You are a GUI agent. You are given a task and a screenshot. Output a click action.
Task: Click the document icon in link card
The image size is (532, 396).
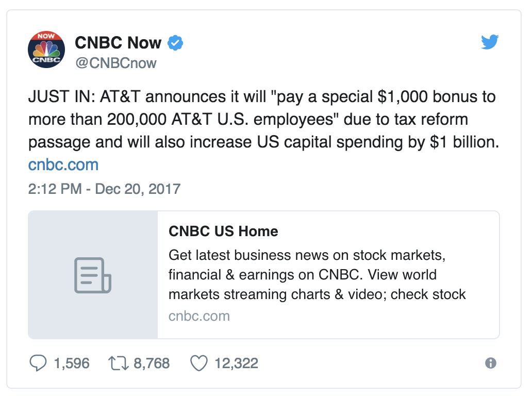[93, 275]
